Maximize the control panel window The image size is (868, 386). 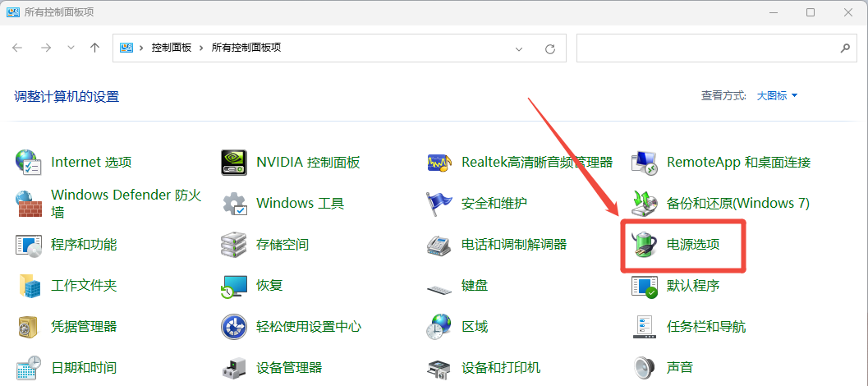pos(811,12)
